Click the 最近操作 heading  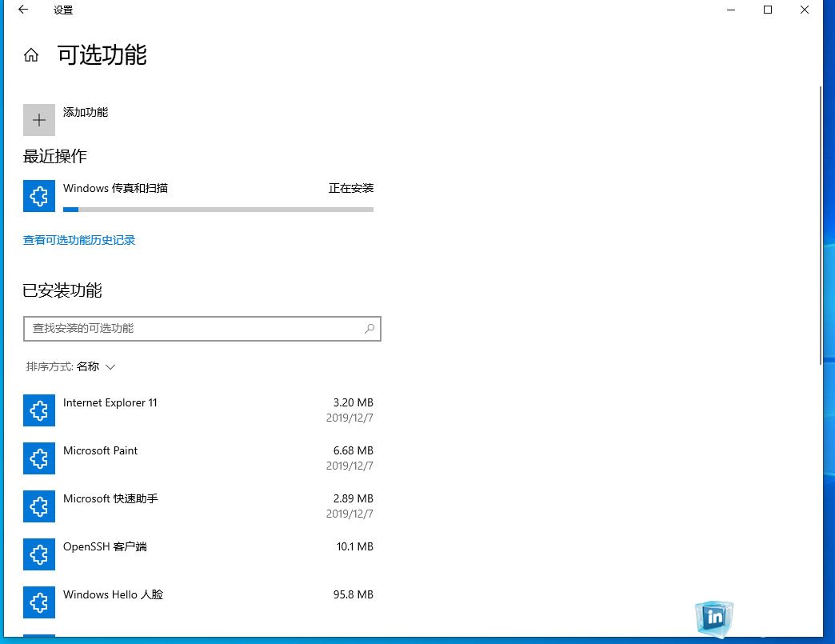[x=54, y=156]
